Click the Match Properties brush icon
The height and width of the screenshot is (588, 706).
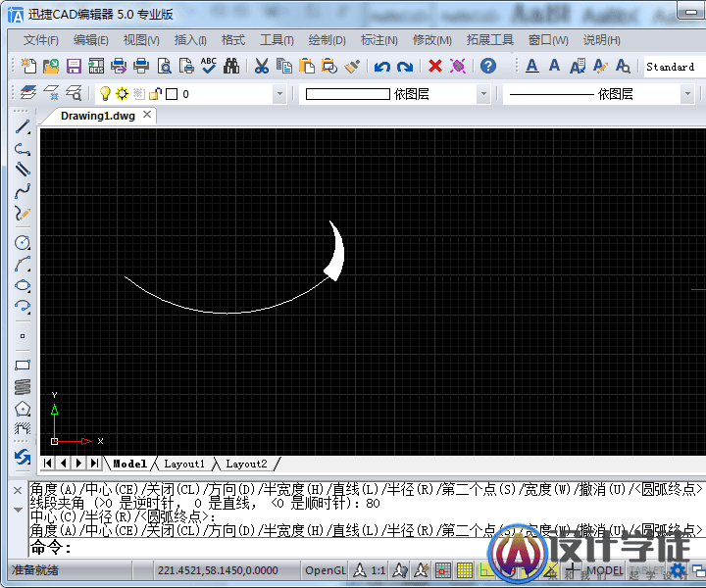[352, 66]
